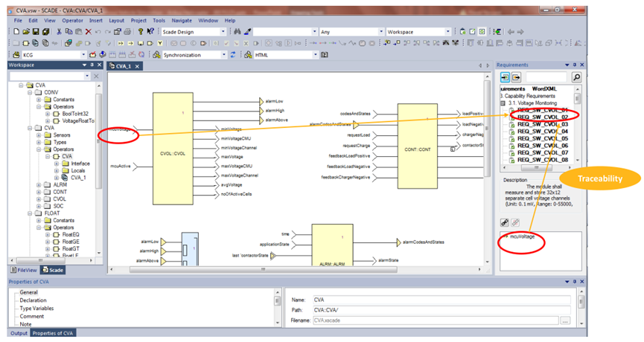644x342 pixels.
Task: Select Type Variables in properties list
Action: tap(36, 308)
